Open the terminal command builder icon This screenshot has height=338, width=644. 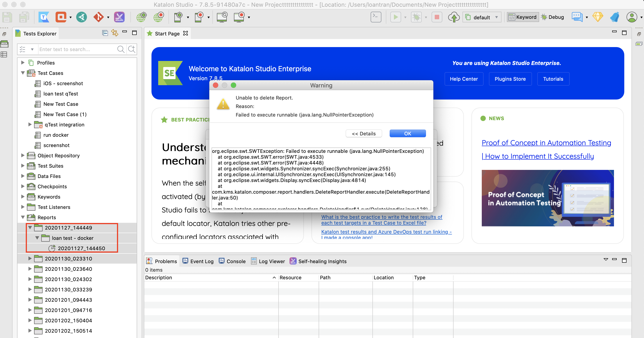(x=376, y=17)
